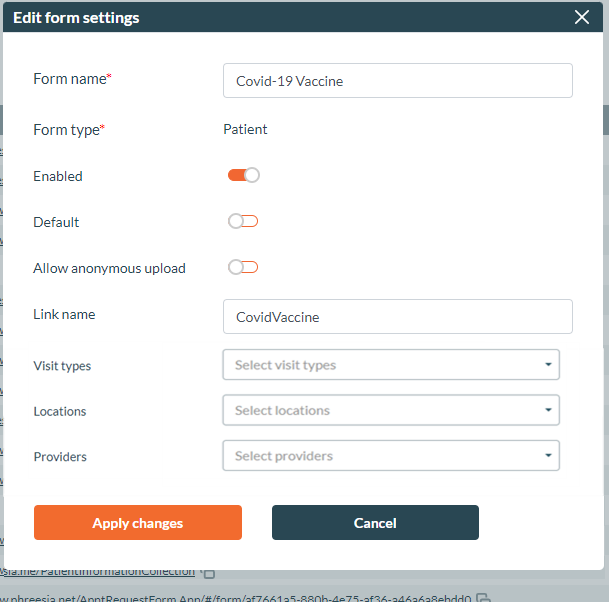The width and height of the screenshot is (609, 602).
Task: Click the Link name input field
Action: tap(397, 317)
